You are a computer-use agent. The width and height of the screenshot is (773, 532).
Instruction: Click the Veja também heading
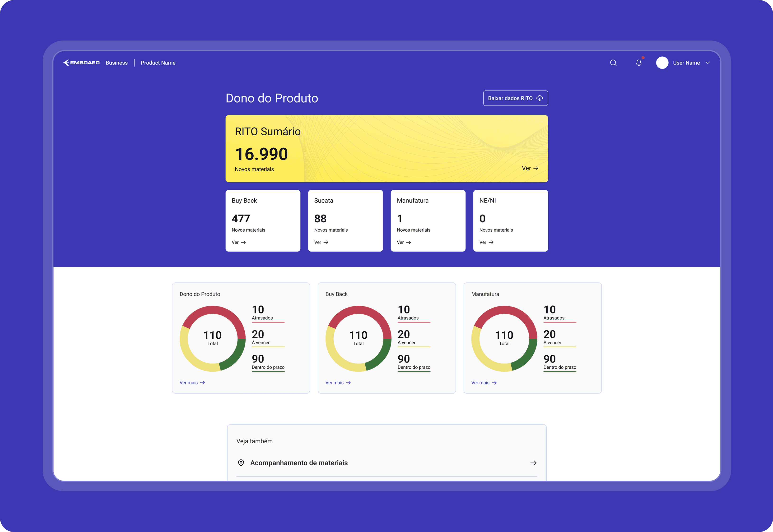click(254, 441)
